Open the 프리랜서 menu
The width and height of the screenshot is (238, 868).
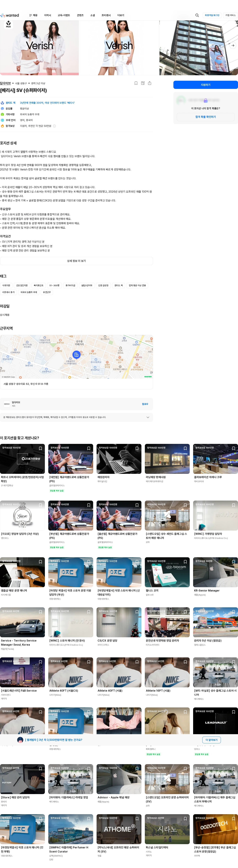pos(106,15)
